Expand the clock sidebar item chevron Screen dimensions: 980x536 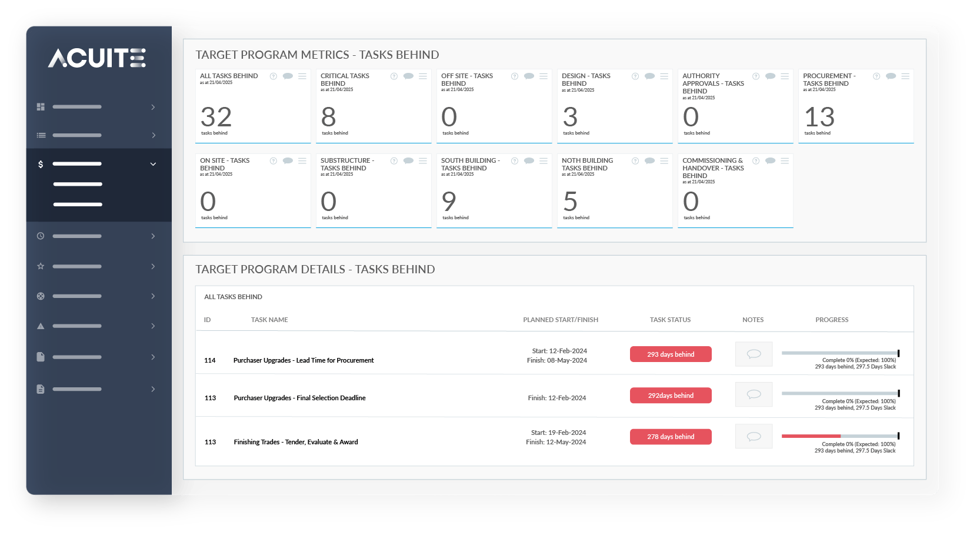[153, 236]
